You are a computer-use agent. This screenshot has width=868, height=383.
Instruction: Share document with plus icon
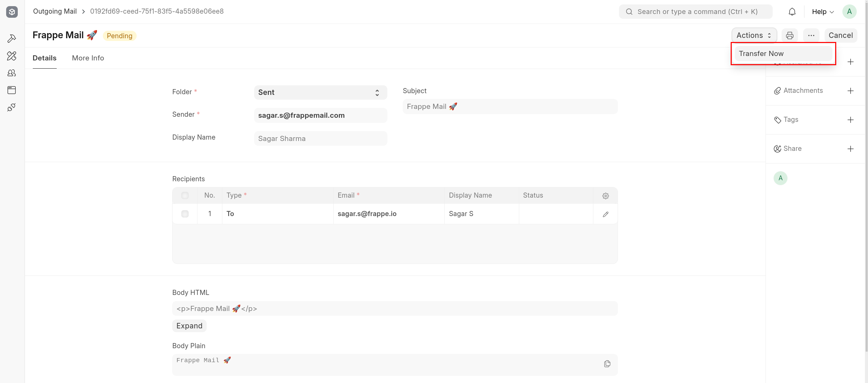click(850, 149)
